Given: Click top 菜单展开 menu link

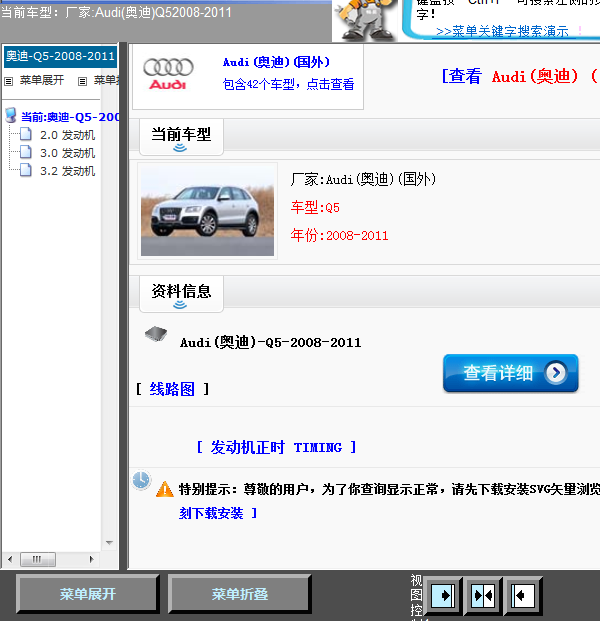Looking at the screenshot, I should coord(42,80).
